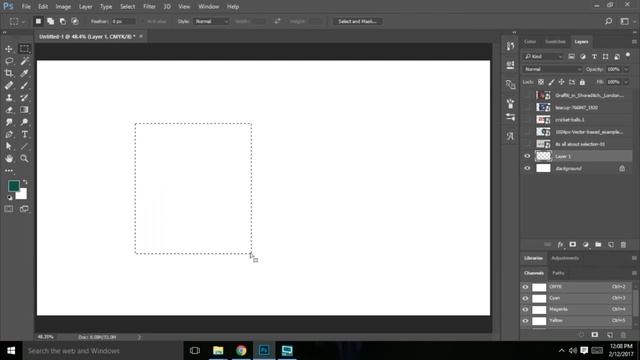This screenshot has width=640, height=360.
Task: Open the layer Kind filter dropdown
Action: click(x=543, y=56)
